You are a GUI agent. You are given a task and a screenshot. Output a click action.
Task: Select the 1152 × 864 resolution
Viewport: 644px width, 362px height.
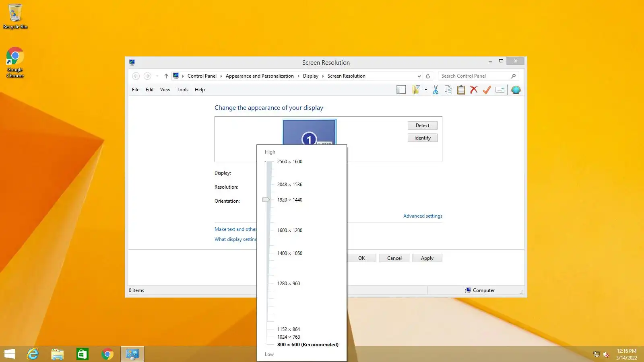tap(289, 329)
